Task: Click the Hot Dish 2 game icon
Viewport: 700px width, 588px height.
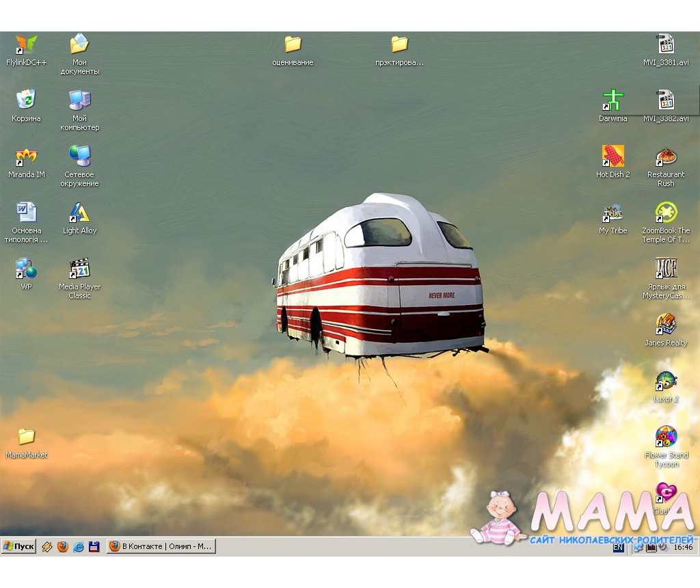Action: 612,157
